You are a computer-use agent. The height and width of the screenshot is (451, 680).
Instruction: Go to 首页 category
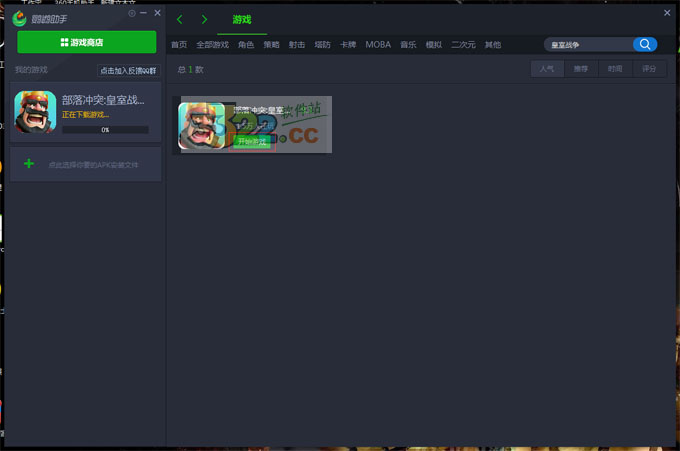pos(179,45)
